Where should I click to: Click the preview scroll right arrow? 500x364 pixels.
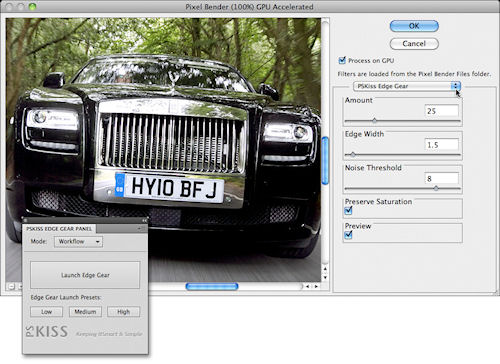point(316,286)
